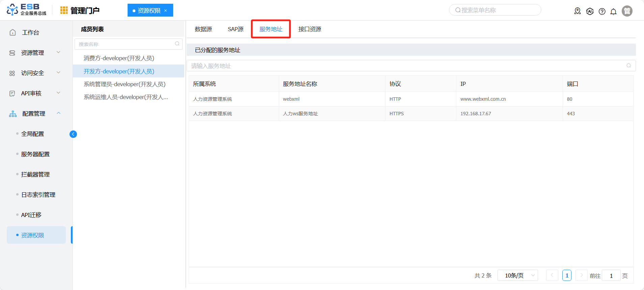Click the management portal grid icon

click(x=64, y=10)
